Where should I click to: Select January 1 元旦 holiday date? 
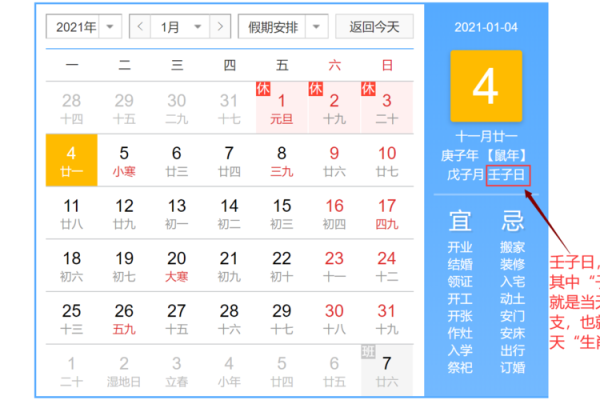tap(281, 107)
